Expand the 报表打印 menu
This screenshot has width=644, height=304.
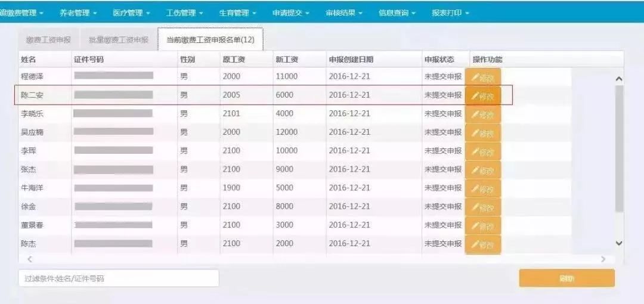point(450,13)
